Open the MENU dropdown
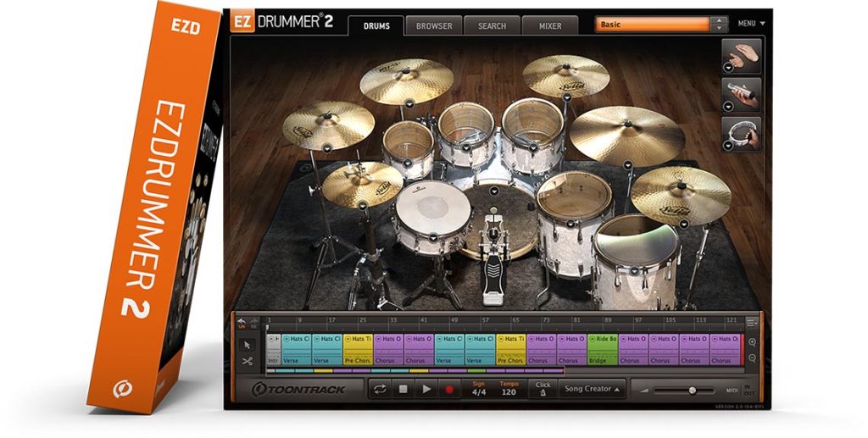This screenshot has width=868, height=438. tap(751, 24)
